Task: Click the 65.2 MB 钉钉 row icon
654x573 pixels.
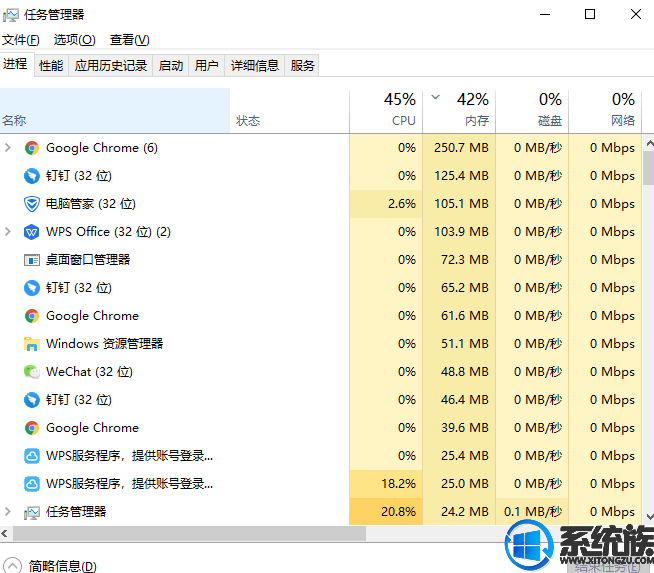Action: pos(32,288)
